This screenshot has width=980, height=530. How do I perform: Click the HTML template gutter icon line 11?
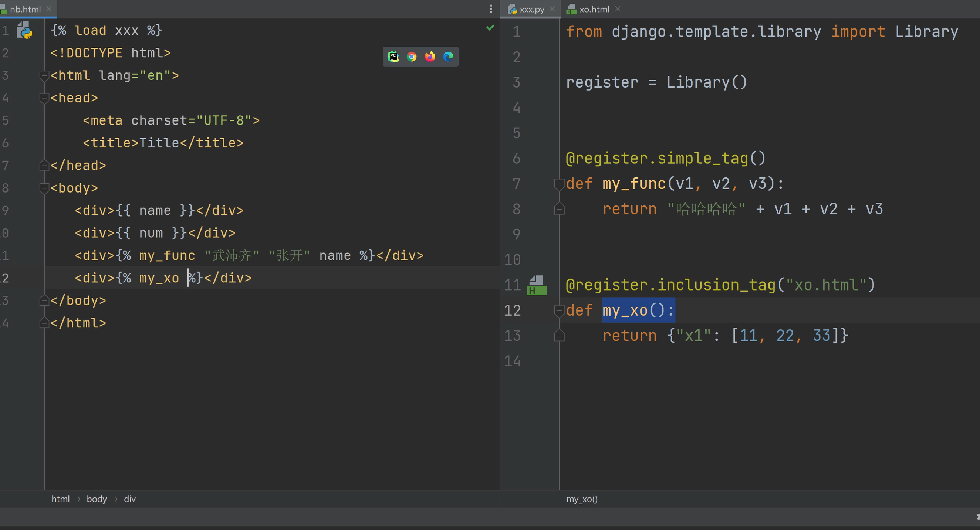coord(537,285)
